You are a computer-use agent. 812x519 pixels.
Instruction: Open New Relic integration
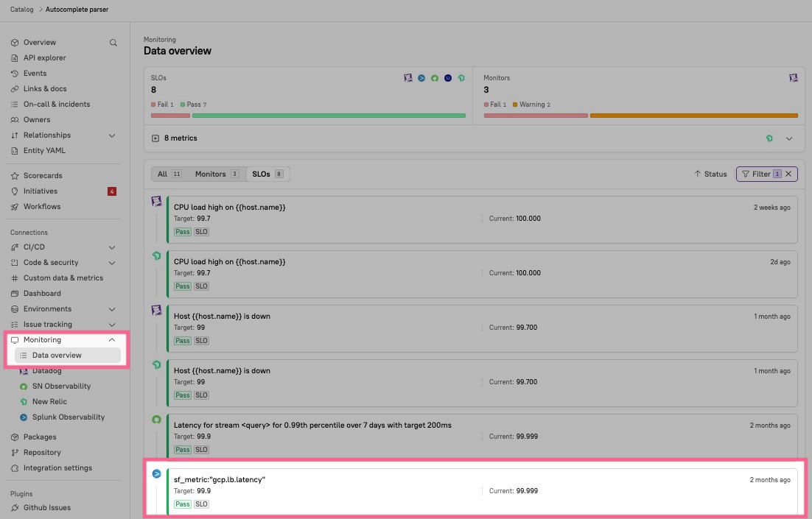49,401
